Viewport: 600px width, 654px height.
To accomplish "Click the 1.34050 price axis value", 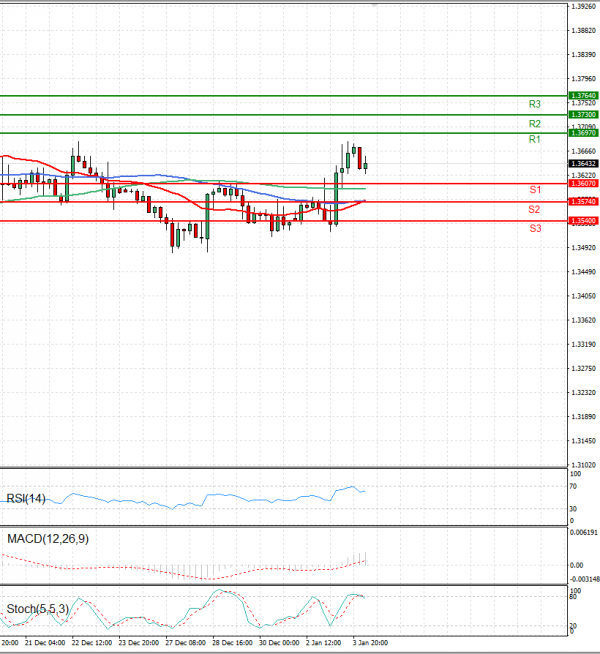I will 583,296.
